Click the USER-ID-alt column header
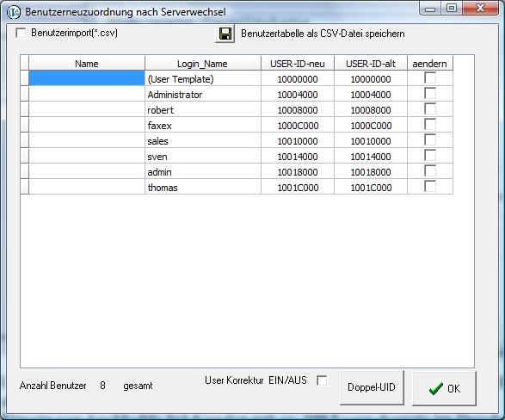The image size is (505, 420). coord(371,64)
